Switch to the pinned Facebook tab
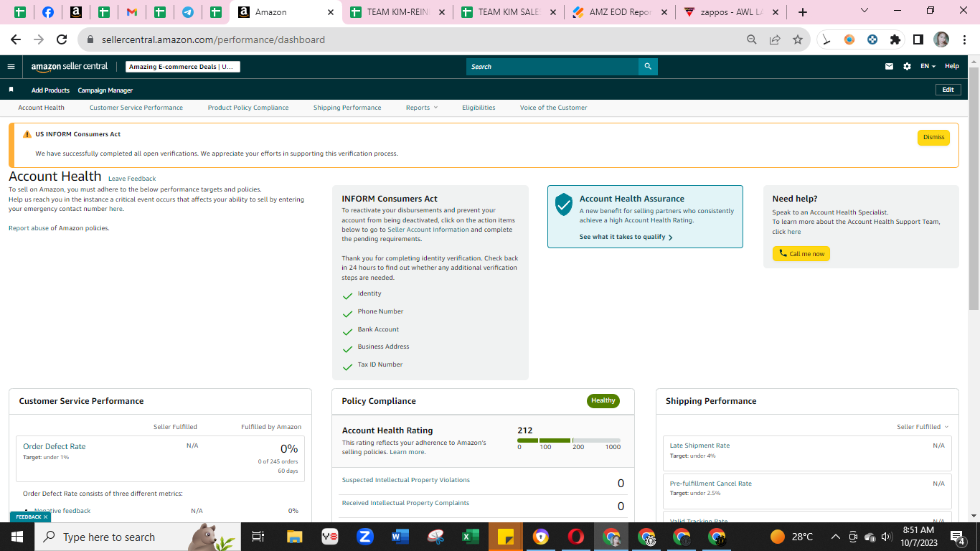The image size is (980, 551). point(48,12)
